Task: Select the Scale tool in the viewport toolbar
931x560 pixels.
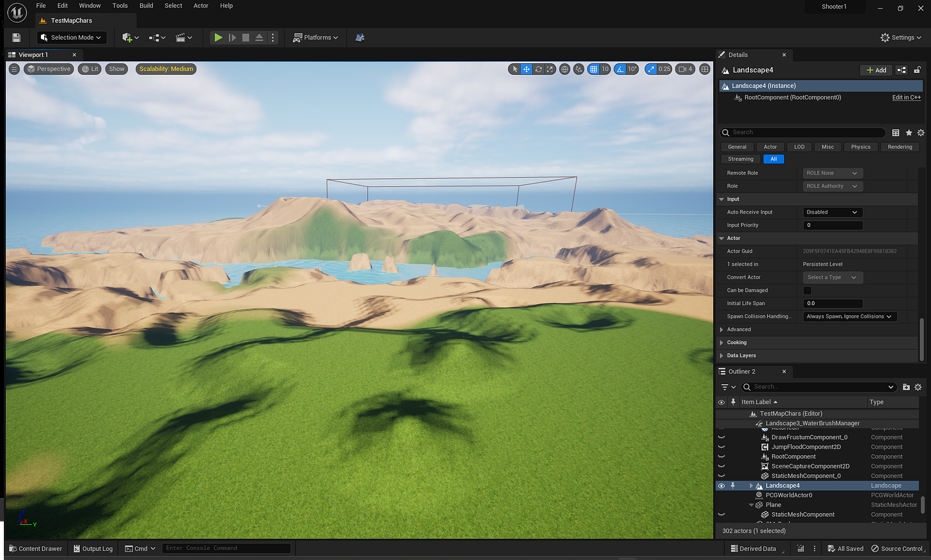Action: click(549, 68)
